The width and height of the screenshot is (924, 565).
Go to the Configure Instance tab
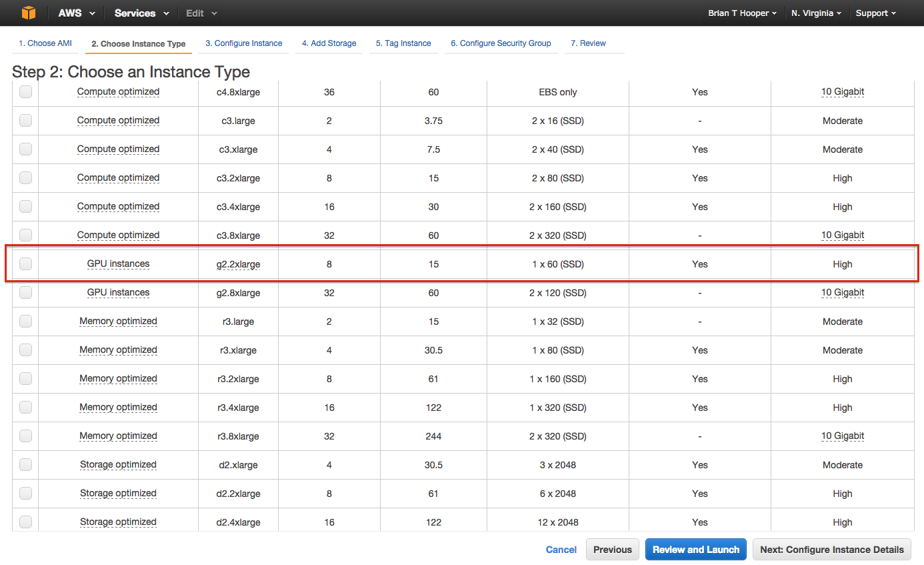pos(243,43)
